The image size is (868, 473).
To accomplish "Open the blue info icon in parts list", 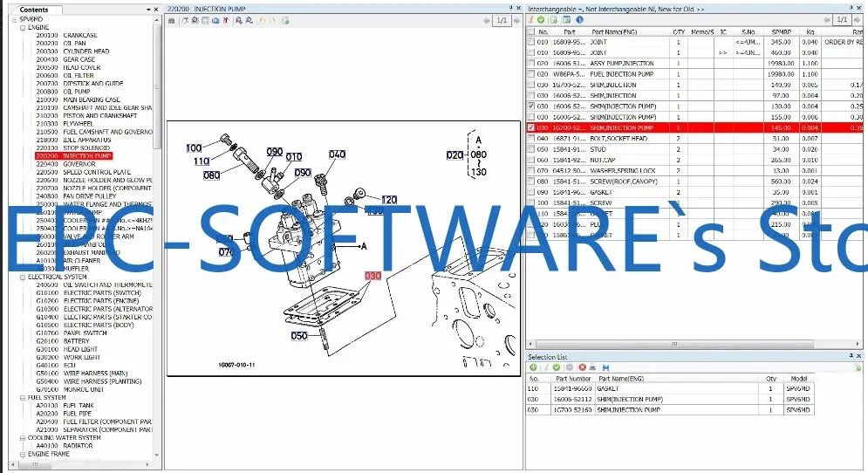I will pyautogui.click(x=579, y=20).
